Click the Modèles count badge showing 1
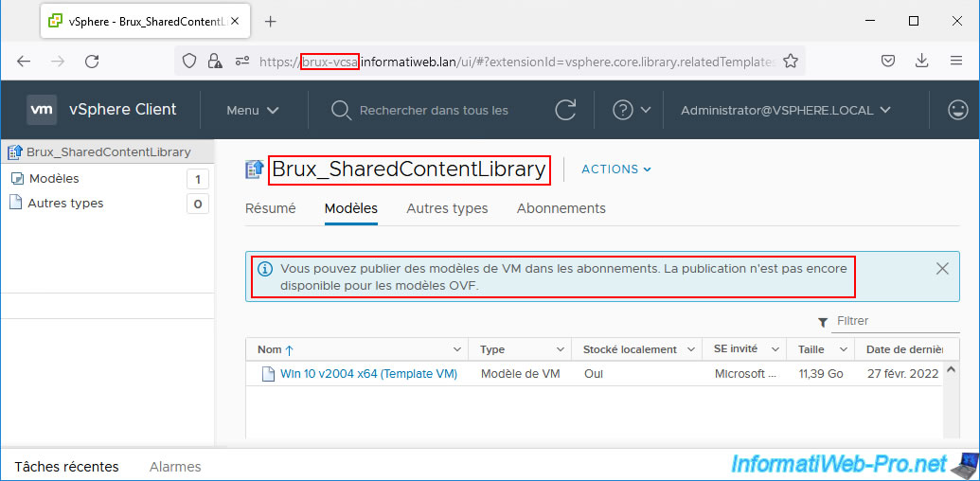 [198, 180]
